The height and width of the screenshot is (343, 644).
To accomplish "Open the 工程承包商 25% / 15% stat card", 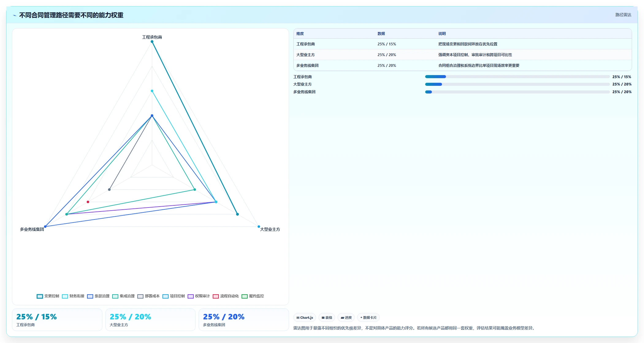I will tap(57, 320).
